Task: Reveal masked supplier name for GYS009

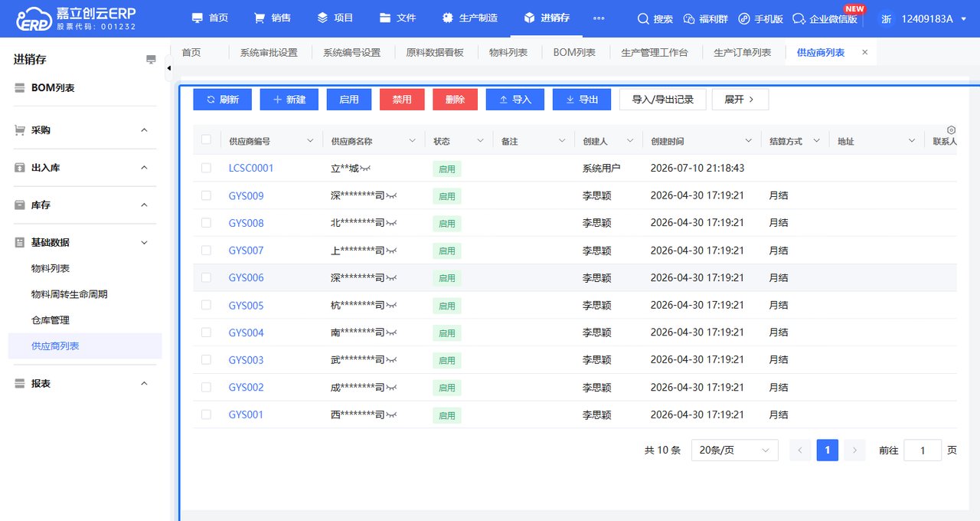Action: point(391,196)
